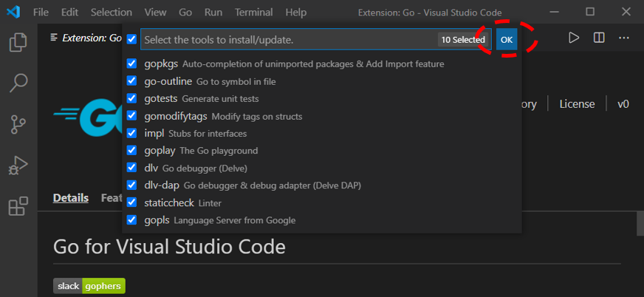
Task: Click the slack gophers badge
Action: pyautogui.click(x=89, y=286)
